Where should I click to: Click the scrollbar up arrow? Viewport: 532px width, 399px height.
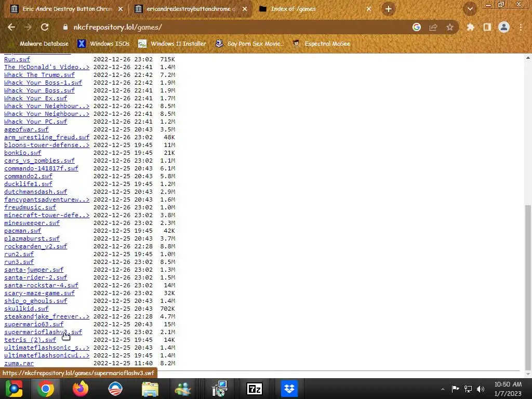(528, 58)
